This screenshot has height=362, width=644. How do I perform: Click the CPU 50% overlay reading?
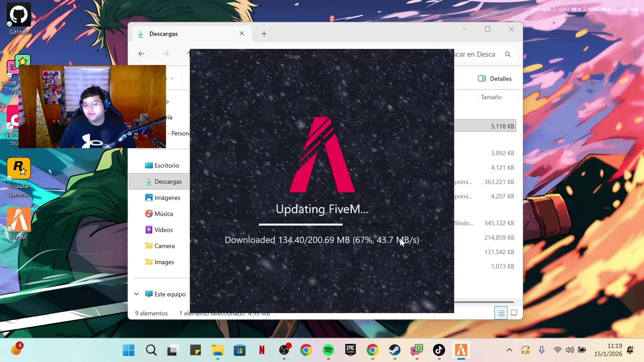pos(600,10)
